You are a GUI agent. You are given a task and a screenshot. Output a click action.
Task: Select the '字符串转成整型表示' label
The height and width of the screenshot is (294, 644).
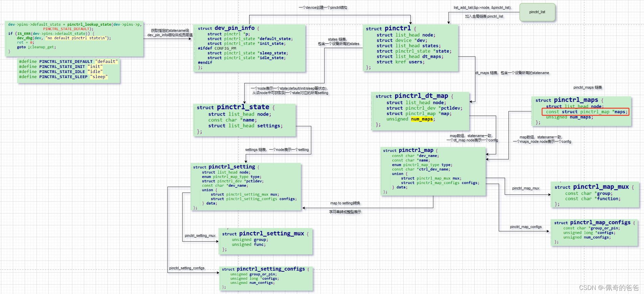click(345, 212)
